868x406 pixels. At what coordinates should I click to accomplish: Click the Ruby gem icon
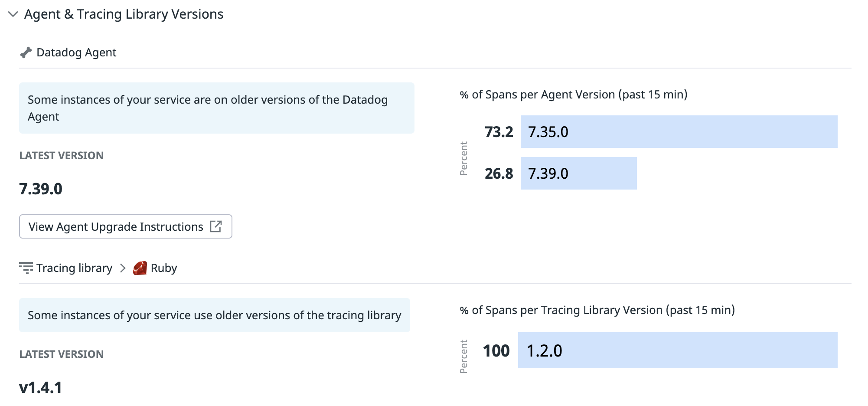tap(140, 268)
